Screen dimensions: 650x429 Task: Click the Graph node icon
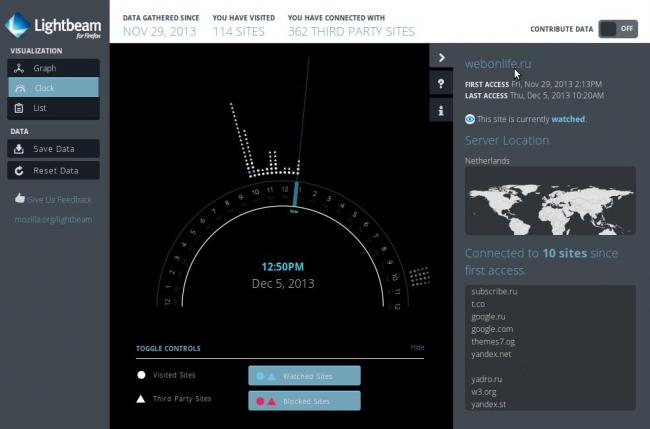coord(19,68)
